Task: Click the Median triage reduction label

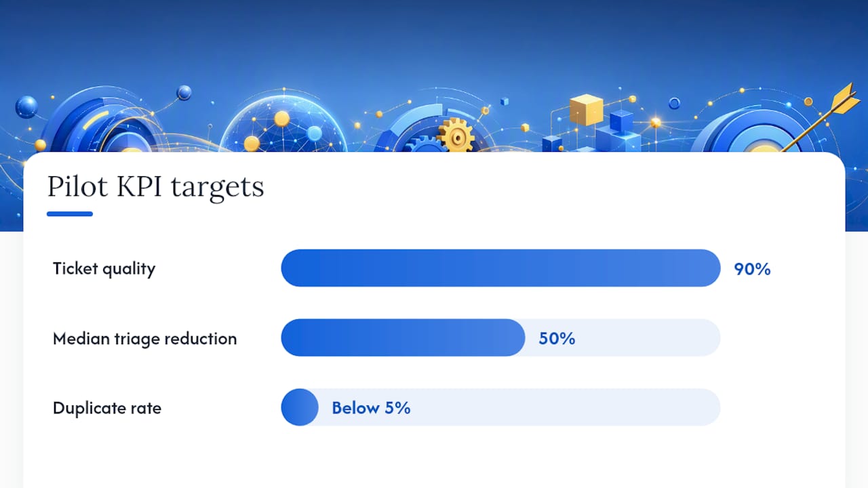Action: [145, 338]
